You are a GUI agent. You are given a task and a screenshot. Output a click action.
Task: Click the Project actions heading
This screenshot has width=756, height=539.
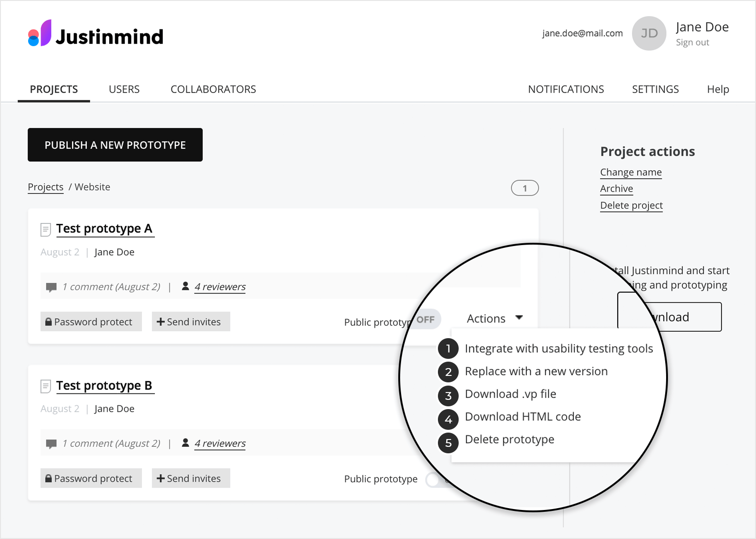click(648, 152)
